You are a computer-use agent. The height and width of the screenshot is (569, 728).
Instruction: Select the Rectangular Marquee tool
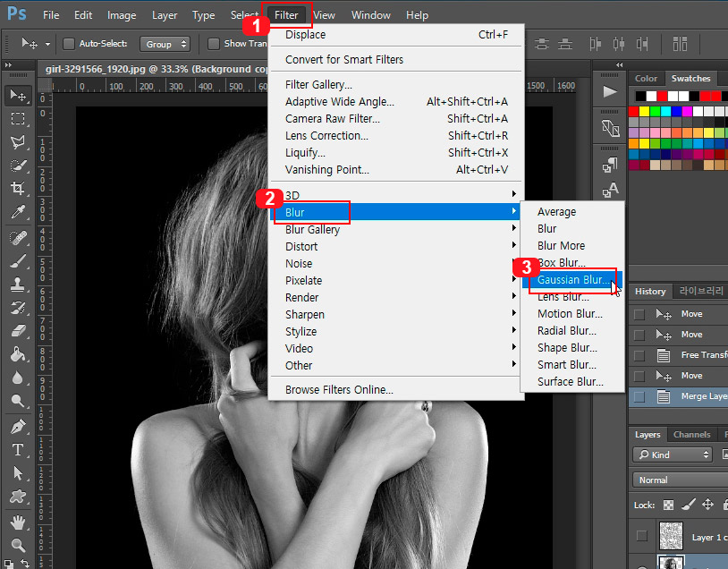click(x=18, y=118)
